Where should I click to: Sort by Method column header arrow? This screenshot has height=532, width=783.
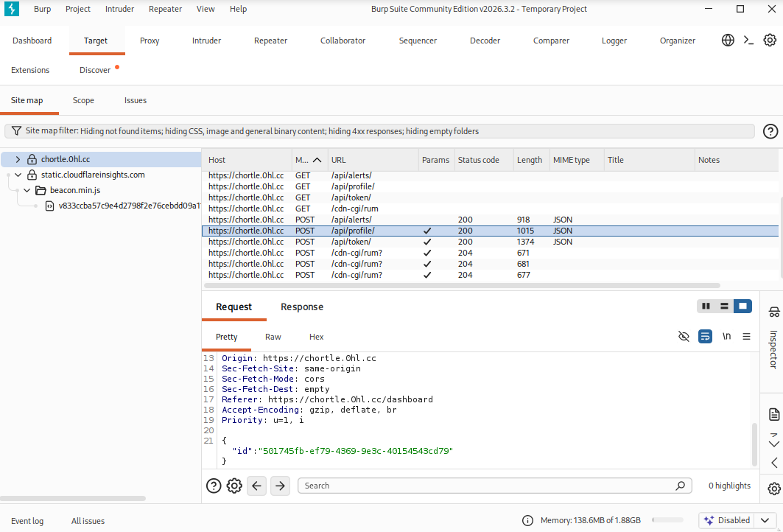click(317, 160)
